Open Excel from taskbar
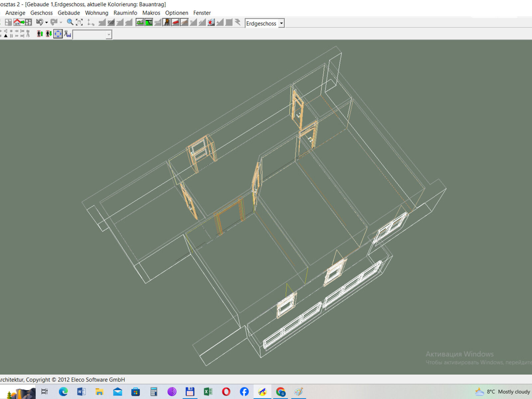 208,392
